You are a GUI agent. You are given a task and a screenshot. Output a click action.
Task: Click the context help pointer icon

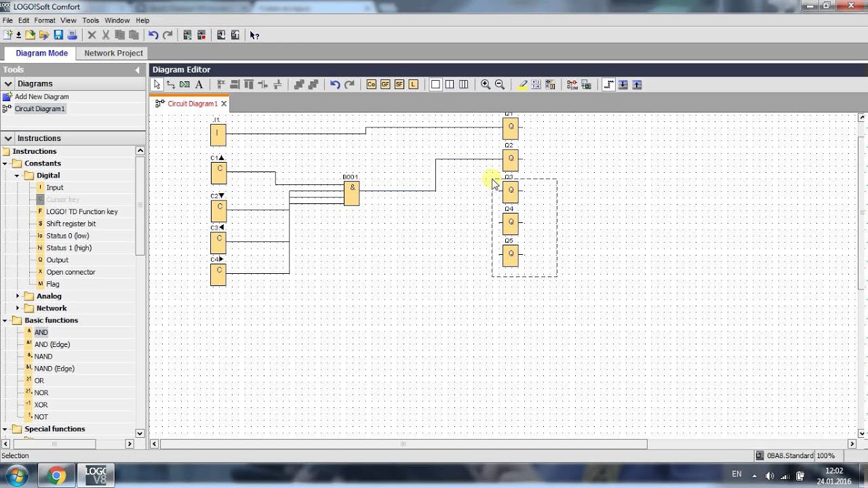pyautogui.click(x=254, y=35)
